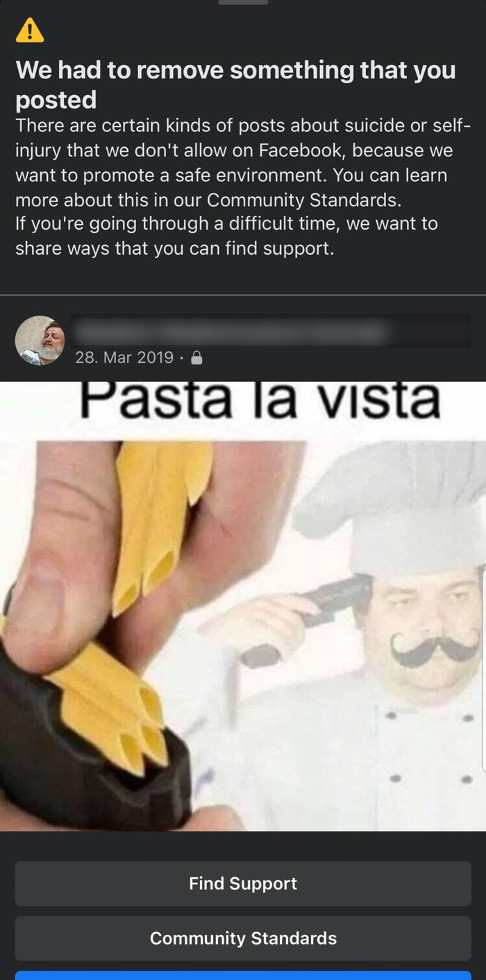Tap the 'We had to remove something' heading
The width and height of the screenshot is (486, 980).
pyautogui.click(x=236, y=85)
